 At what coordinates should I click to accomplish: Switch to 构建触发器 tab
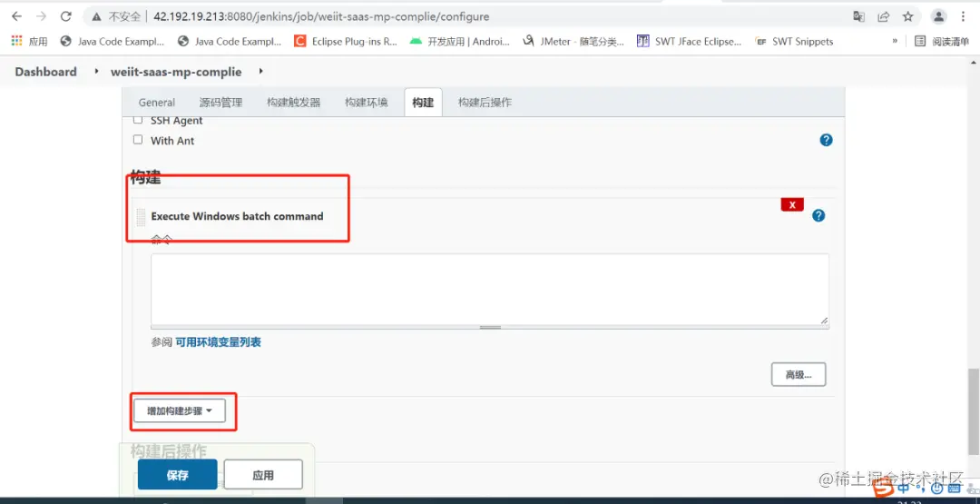293,103
